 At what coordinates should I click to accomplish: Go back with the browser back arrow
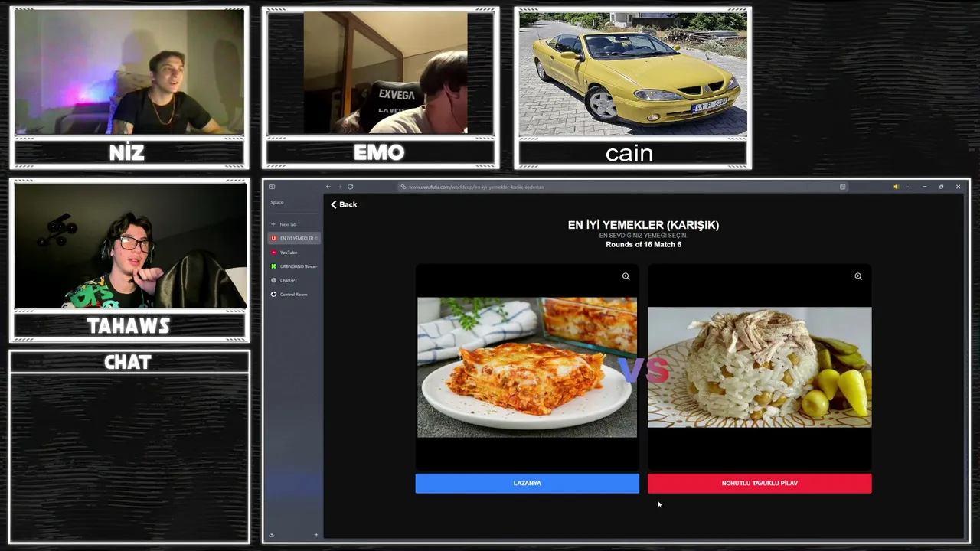tap(328, 187)
